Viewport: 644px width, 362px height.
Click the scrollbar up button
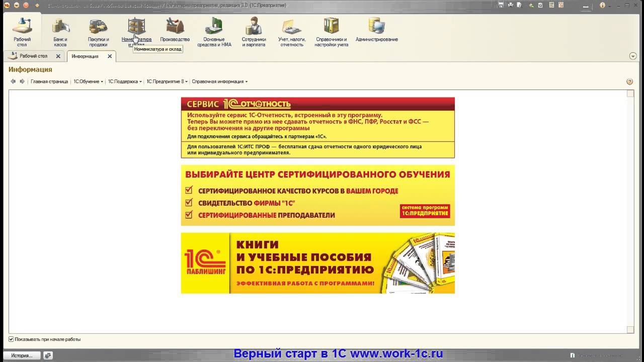tap(630, 94)
